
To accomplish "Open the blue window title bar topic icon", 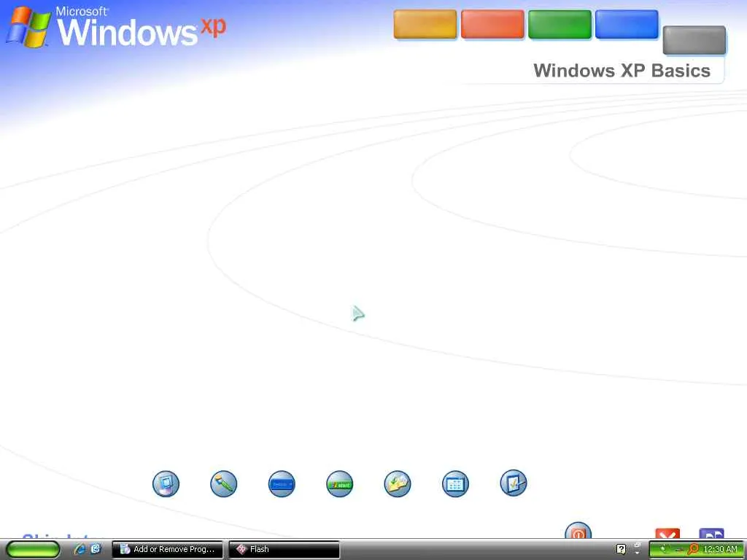I will 282,484.
